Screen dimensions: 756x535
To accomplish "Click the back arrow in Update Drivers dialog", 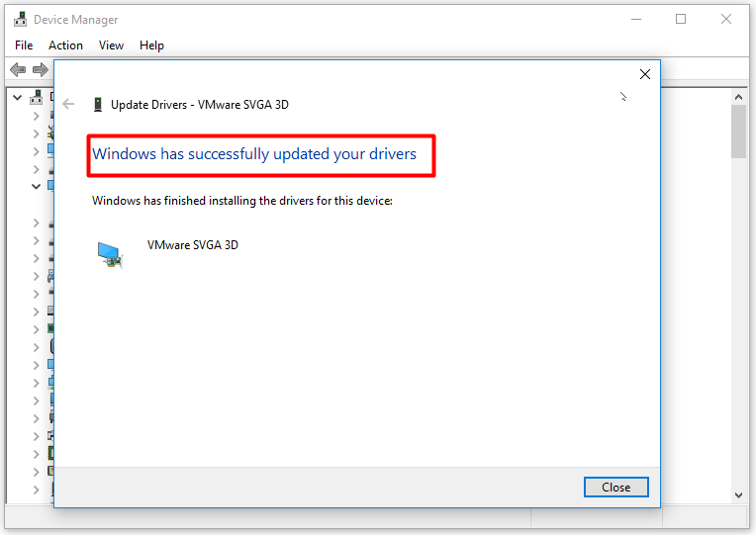I will coord(68,104).
